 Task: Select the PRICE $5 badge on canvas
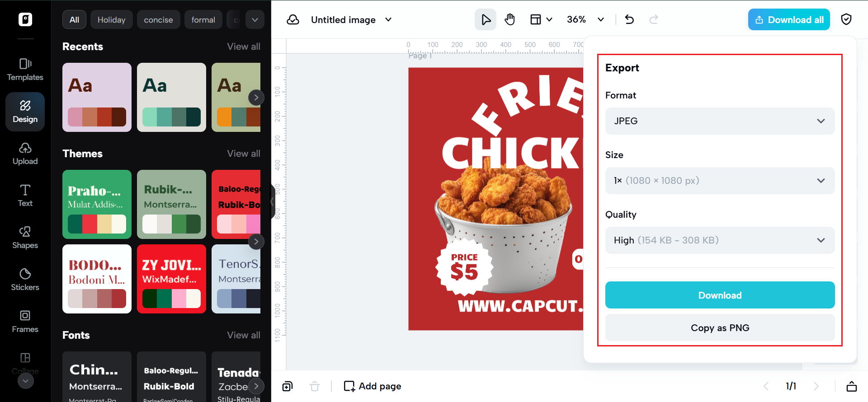[464, 266]
